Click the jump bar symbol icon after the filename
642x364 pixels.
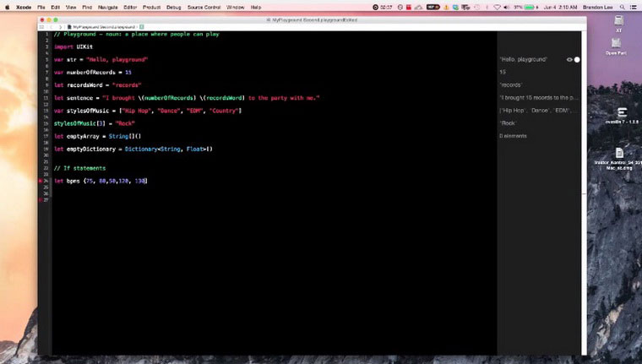click(142, 27)
